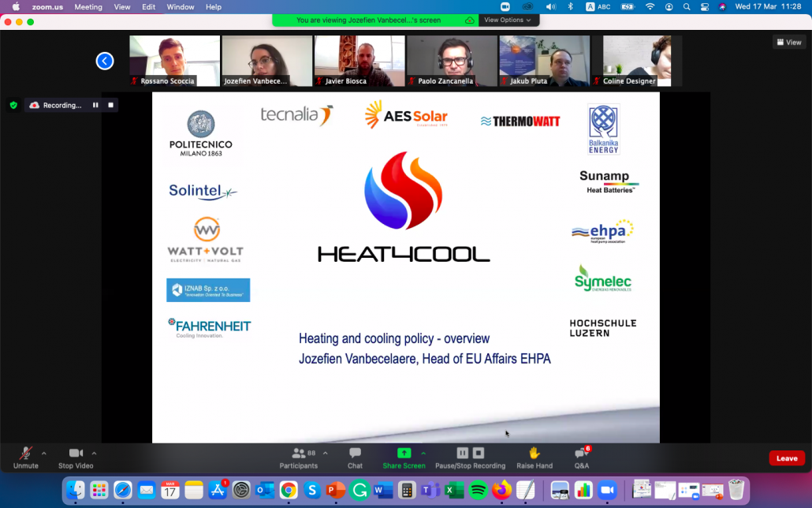This screenshot has height=508, width=812.
Task: Leave the meeting
Action: pyautogui.click(x=787, y=458)
